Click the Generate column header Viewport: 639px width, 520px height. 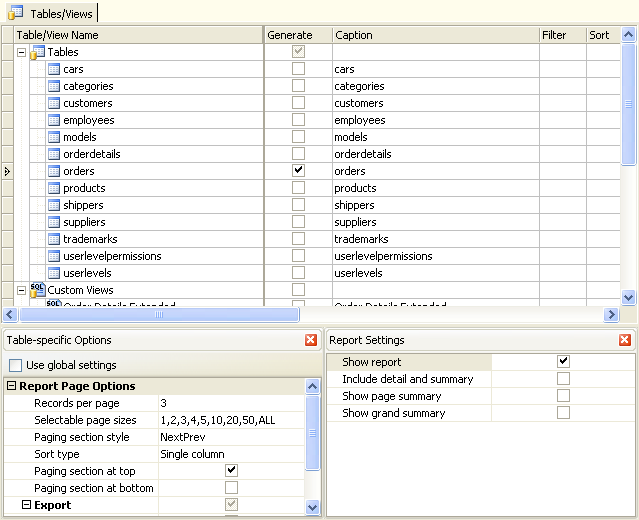tap(298, 35)
